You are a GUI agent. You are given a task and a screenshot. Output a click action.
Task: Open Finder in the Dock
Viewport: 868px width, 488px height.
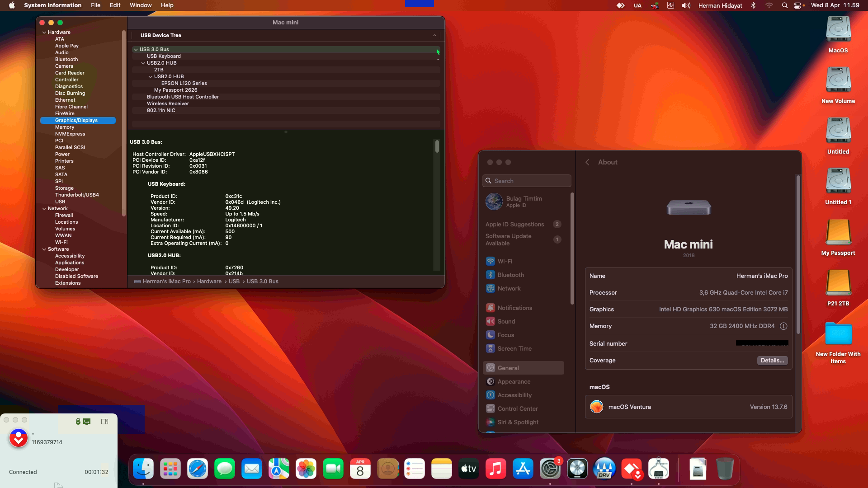(x=143, y=469)
